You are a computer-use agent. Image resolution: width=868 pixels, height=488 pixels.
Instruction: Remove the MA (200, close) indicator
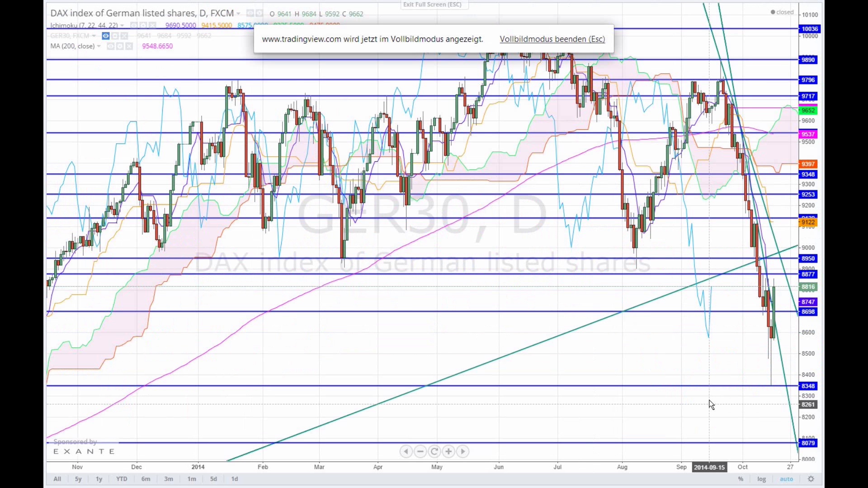[129, 46]
